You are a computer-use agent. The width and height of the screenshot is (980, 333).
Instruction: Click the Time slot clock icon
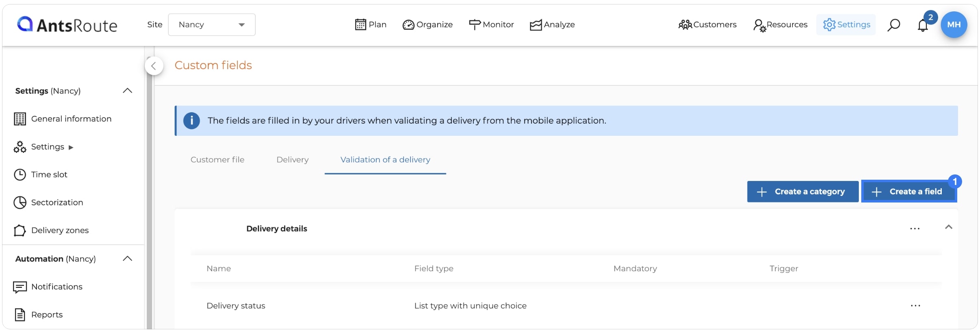tap(20, 174)
